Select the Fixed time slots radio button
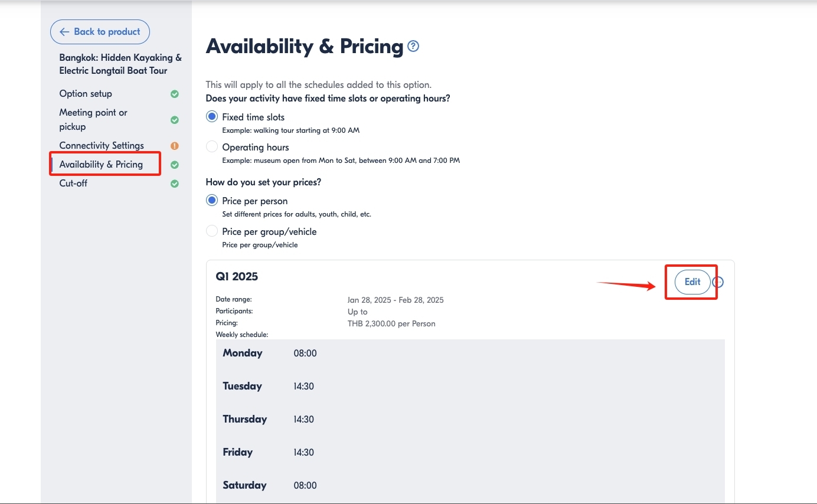Image resolution: width=817 pixels, height=504 pixels. (212, 117)
